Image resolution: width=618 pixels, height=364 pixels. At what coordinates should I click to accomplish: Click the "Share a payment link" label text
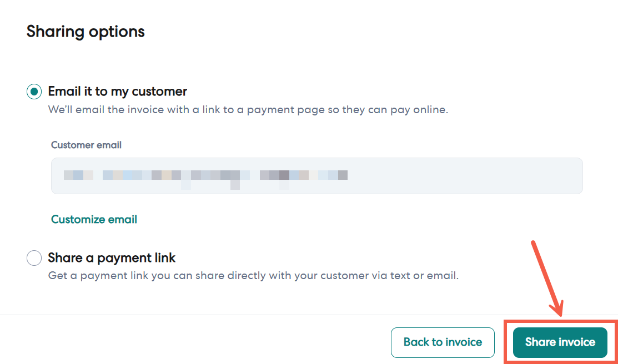[112, 258]
